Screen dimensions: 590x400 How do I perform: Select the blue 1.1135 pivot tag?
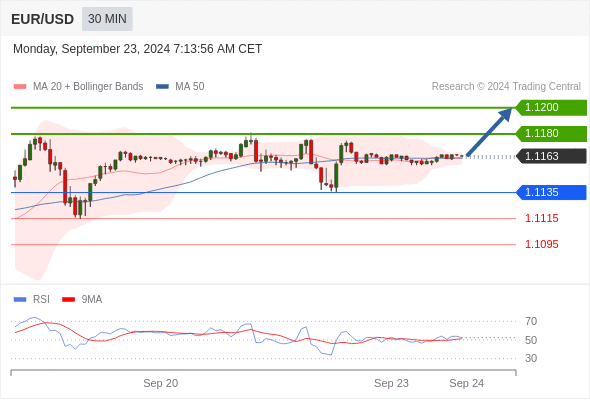pos(551,192)
